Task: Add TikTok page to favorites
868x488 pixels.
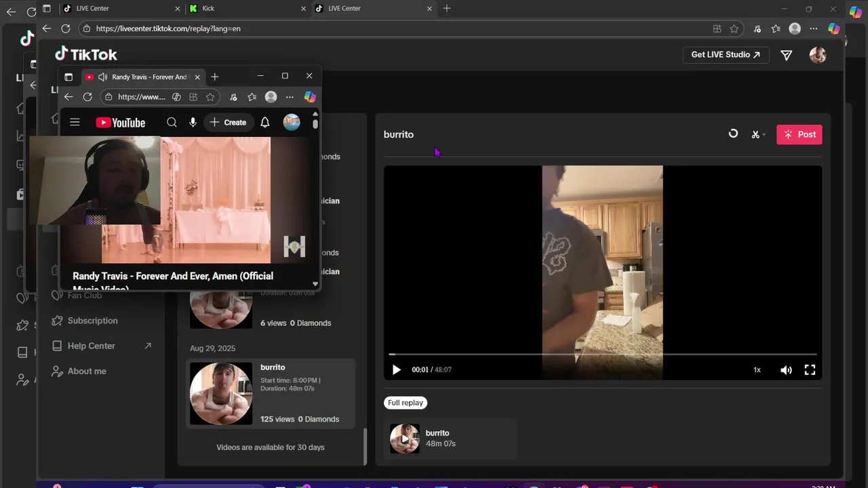Action: tap(734, 28)
